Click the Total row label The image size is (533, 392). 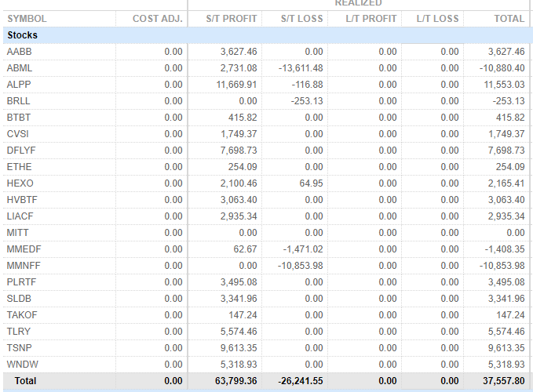coord(25,381)
